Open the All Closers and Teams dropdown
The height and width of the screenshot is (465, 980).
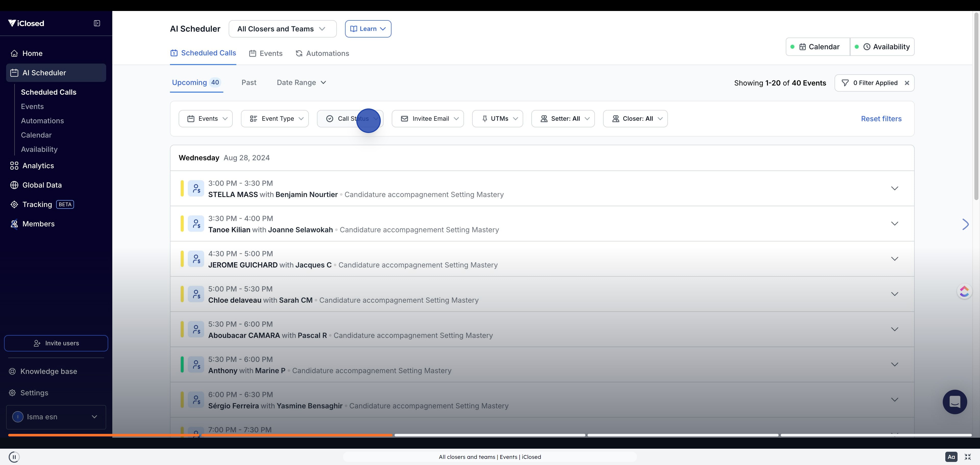point(282,29)
